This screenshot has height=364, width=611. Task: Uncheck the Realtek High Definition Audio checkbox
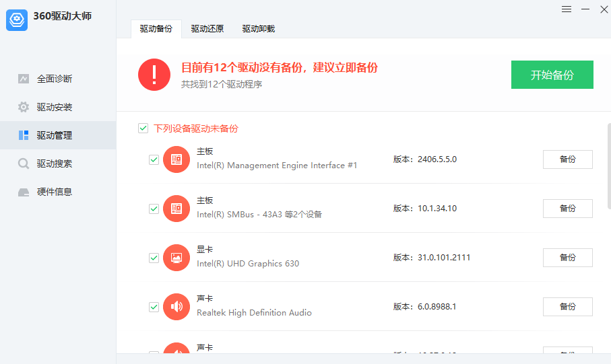point(154,307)
